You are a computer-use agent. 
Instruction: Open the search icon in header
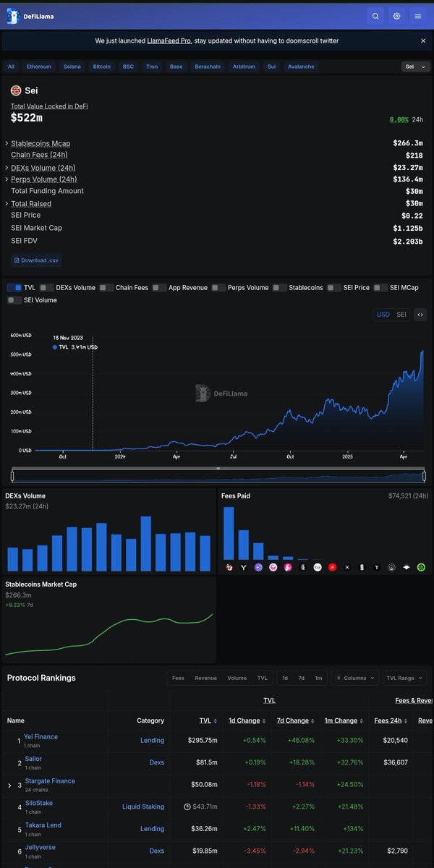point(375,16)
